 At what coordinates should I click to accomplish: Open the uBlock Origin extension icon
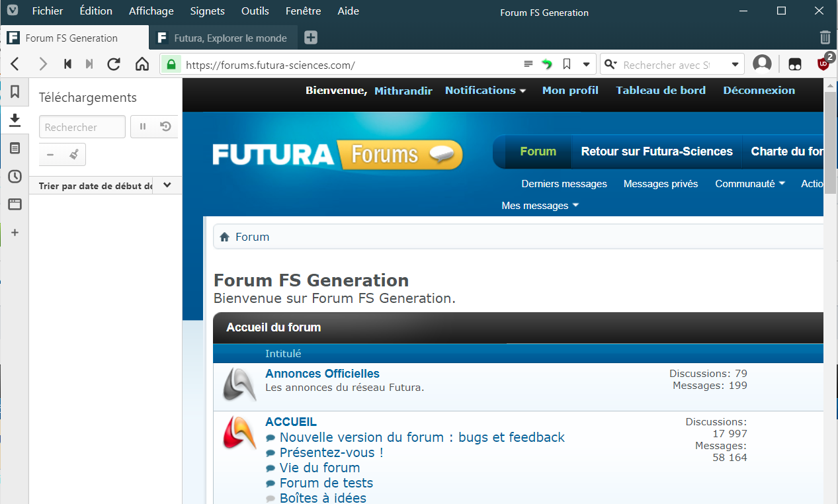click(823, 63)
